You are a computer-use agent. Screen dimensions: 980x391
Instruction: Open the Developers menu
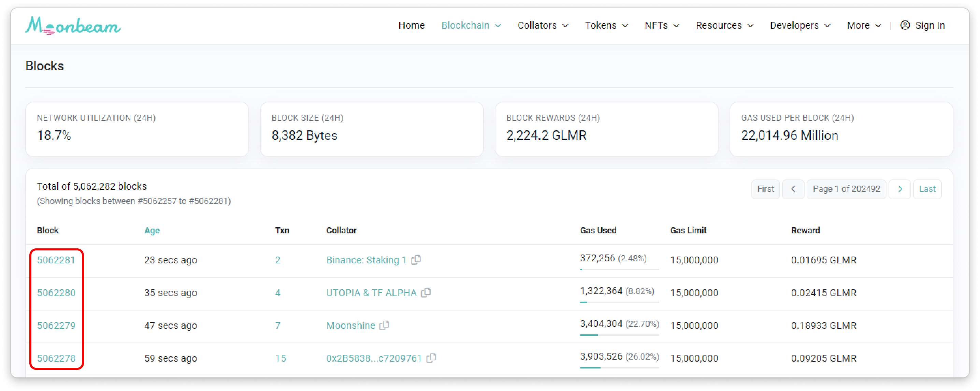point(800,26)
